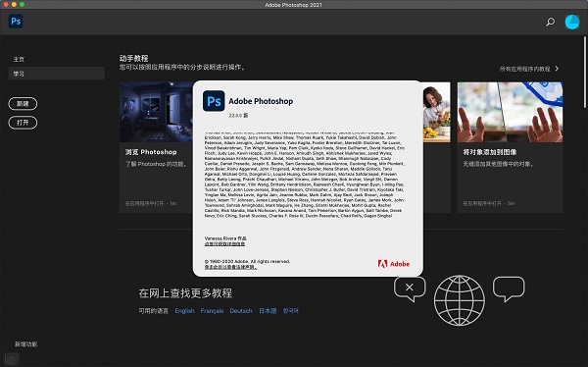Click the 了解 Photoshop 的功能 description

click(x=156, y=164)
